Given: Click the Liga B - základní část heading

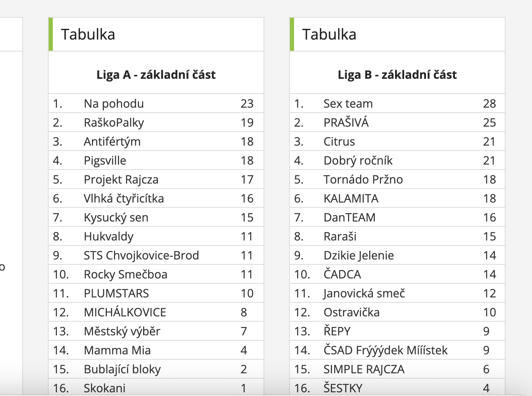Looking at the screenshot, I should click(397, 75).
